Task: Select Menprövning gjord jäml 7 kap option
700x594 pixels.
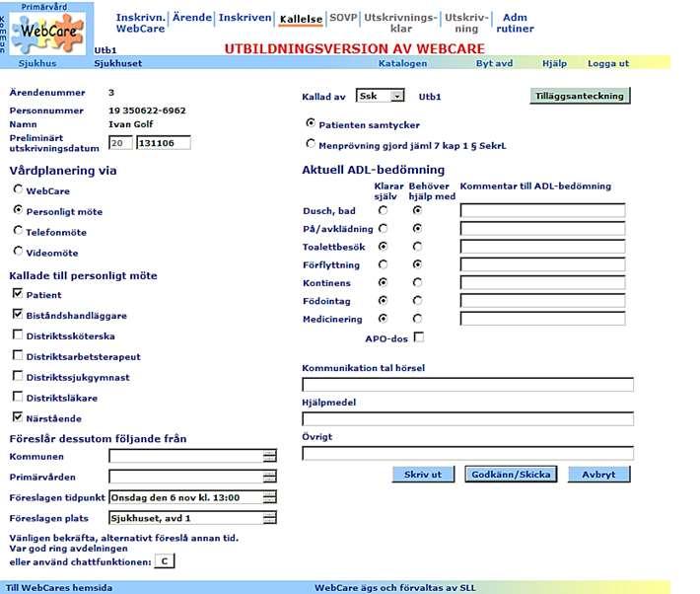Action: click(x=311, y=143)
